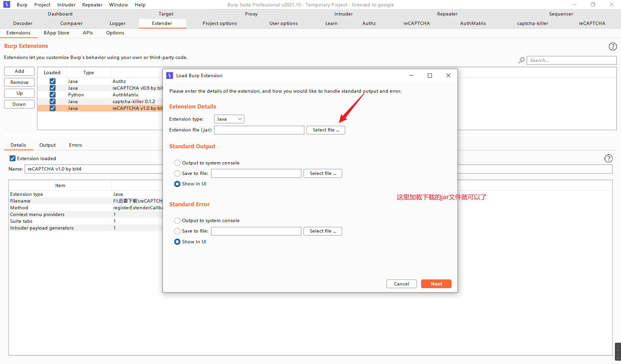Switch to the Target tab
Image resolution: width=621 pixels, height=364 pixels.
click(x=166, y=14)
